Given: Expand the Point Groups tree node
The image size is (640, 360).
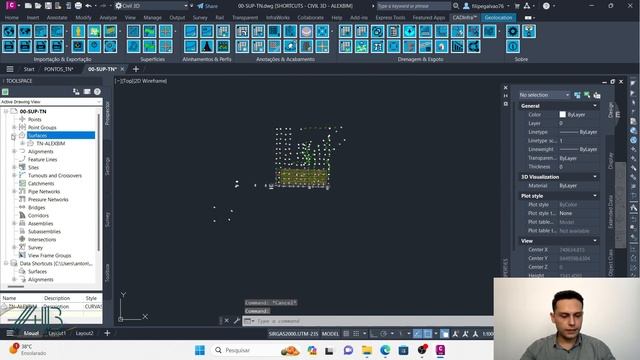Looking at the screenshot, I should 14,127.
